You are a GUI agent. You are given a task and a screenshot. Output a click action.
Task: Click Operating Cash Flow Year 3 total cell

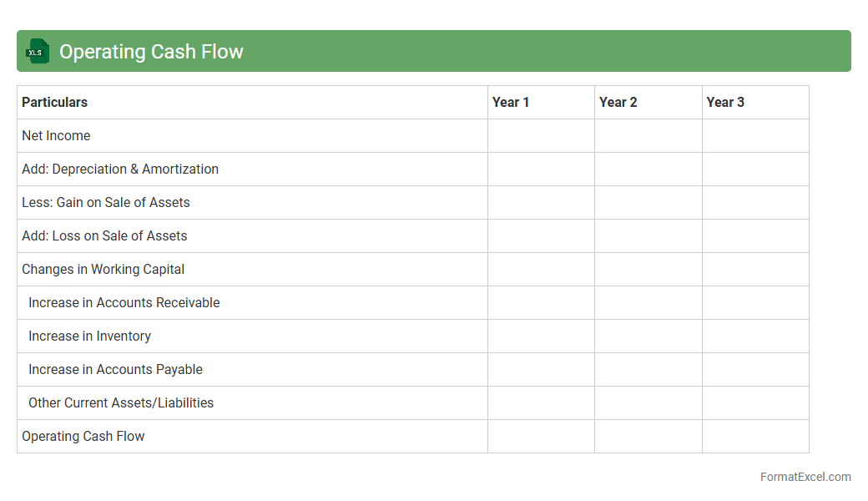coord(754,436)
